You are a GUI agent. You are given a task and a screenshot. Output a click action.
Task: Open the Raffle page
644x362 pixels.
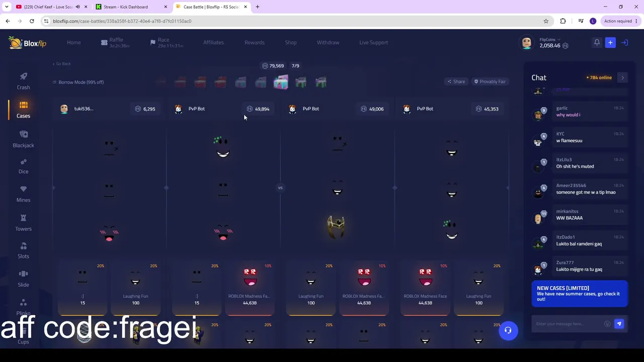(x=115, y=43)
